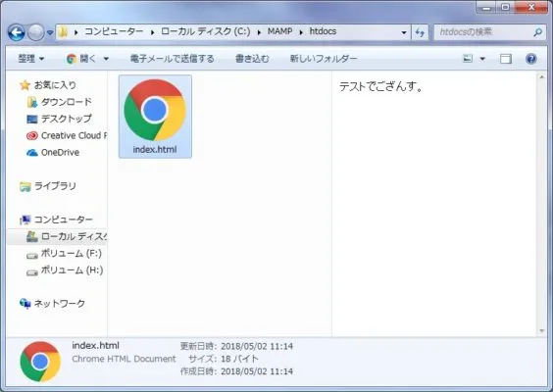The image size is (553, 392).
Task: Select コンピューター in the address breadcrumb
Action: (x=114, y=31)
